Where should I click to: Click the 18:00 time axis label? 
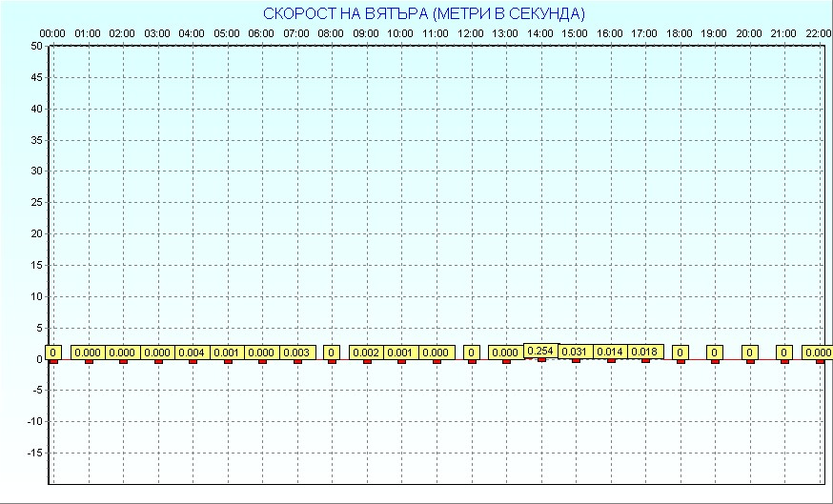[x=680, y=33]
